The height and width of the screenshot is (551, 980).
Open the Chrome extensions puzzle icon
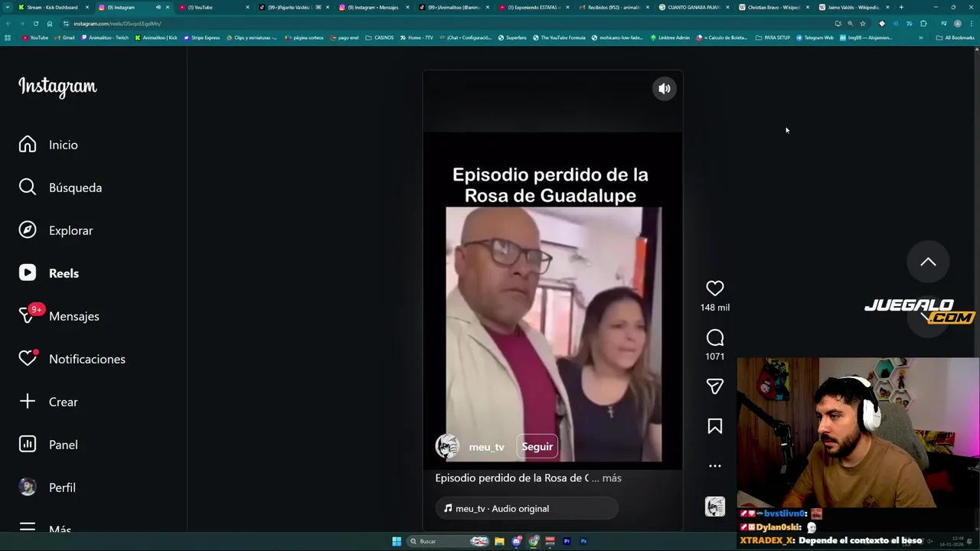pyautogui.click(x=923, y=24)
